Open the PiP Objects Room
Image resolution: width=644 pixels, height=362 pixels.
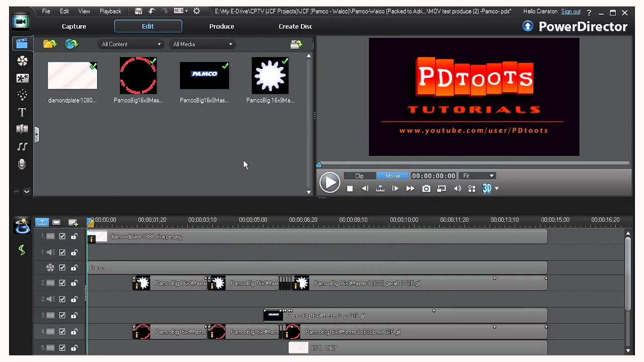[x=22, y=78]
